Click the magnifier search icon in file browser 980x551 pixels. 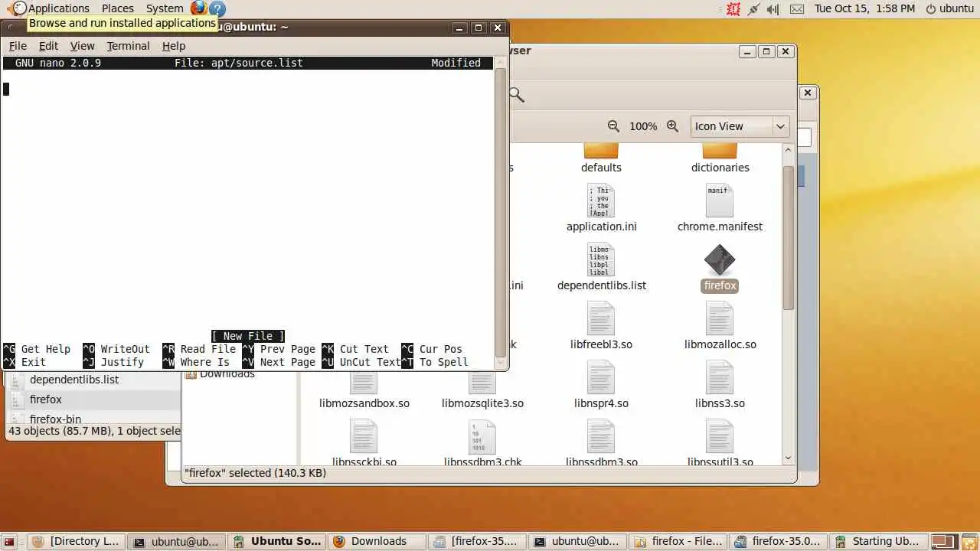point(517,95)
